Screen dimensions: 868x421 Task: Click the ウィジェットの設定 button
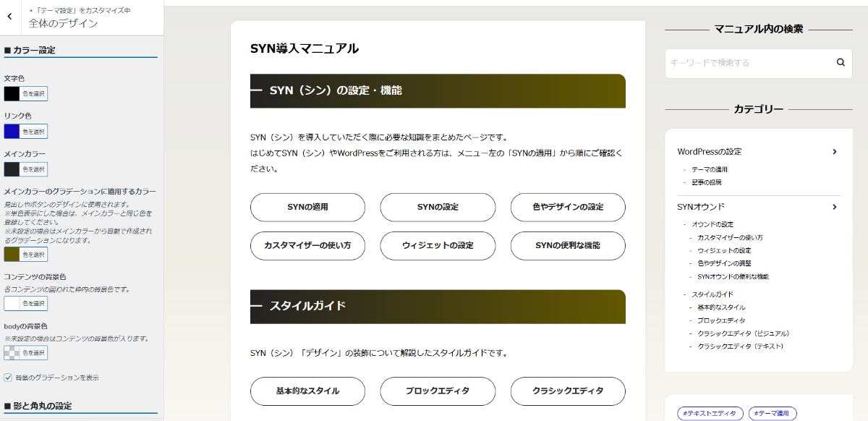point(438,246)
